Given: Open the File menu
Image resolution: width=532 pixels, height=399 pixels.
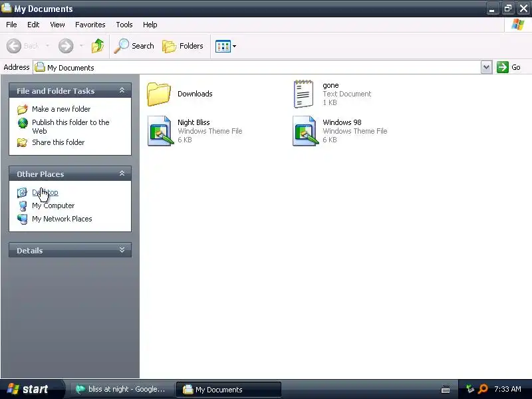Looking at the screenshot, I should [x=11, y=25].
